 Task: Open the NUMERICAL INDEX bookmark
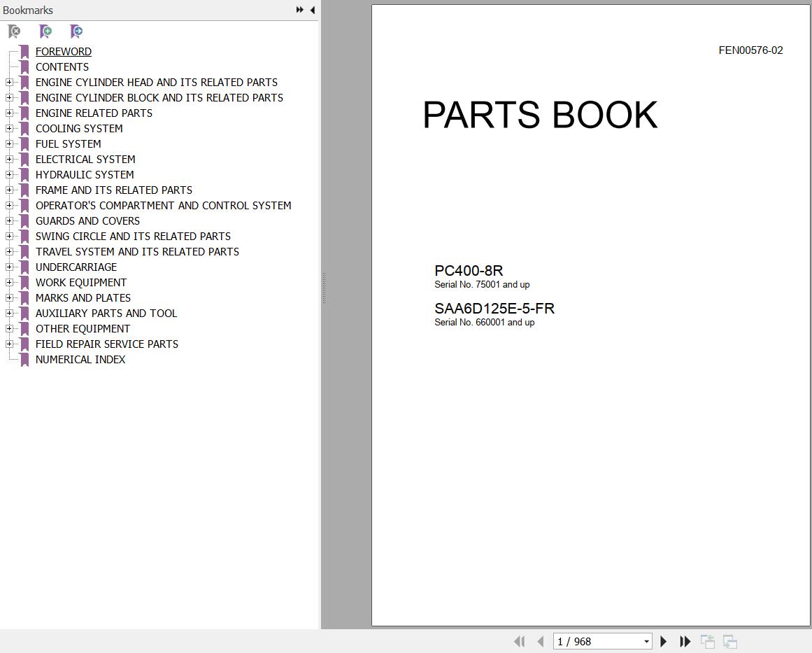point(80,360)
